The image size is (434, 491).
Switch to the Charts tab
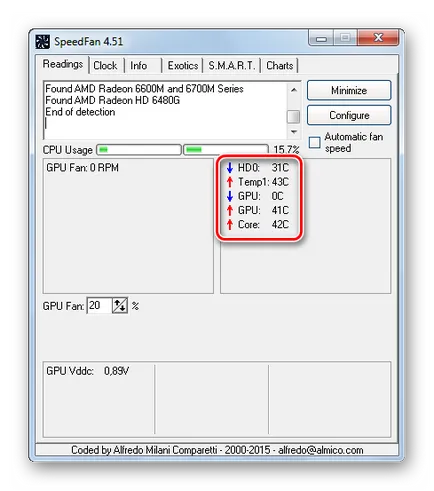280,65
